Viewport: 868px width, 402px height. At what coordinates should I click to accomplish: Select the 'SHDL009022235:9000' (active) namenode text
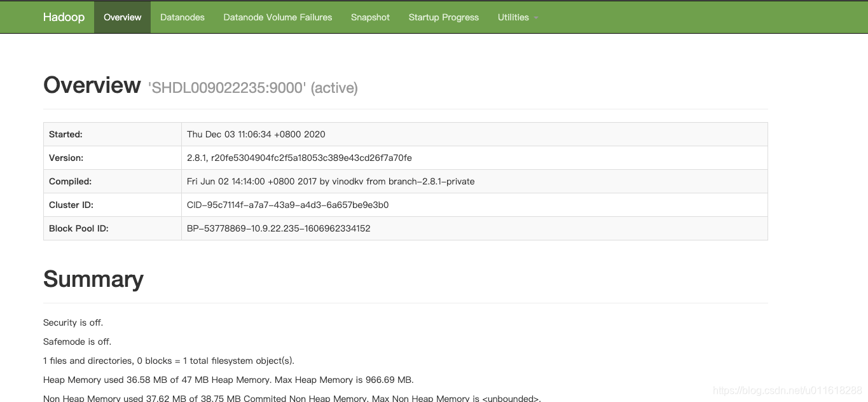click(x=253, y=88)
